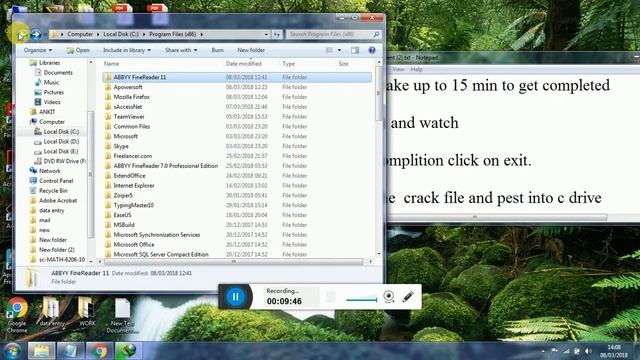This screenshot has width=640, height=360.
Task: Open Pictures in the navigation pane
Action: pos(54,92)
